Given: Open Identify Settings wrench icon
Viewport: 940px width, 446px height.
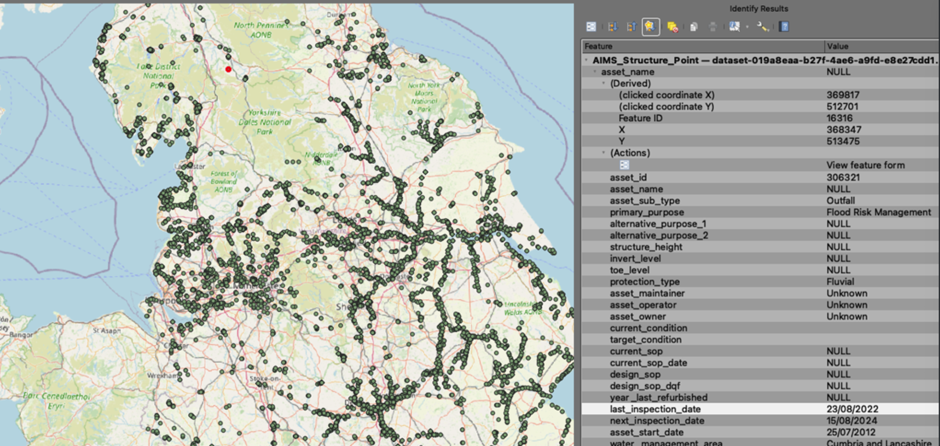Looking at the screenshot, I should coord(761,27).
